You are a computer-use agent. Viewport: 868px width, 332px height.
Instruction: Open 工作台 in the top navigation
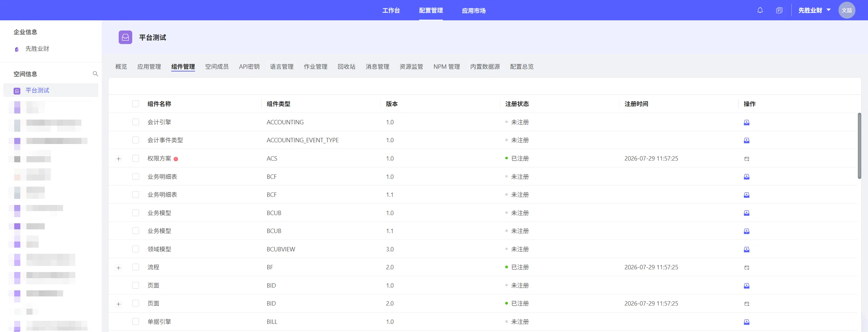[391, 11]
